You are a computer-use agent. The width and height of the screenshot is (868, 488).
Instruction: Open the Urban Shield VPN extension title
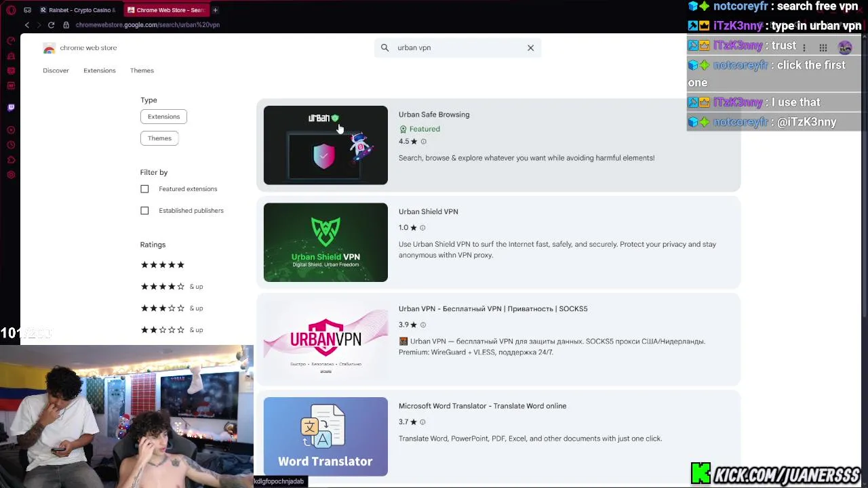(x=429, y=211)
